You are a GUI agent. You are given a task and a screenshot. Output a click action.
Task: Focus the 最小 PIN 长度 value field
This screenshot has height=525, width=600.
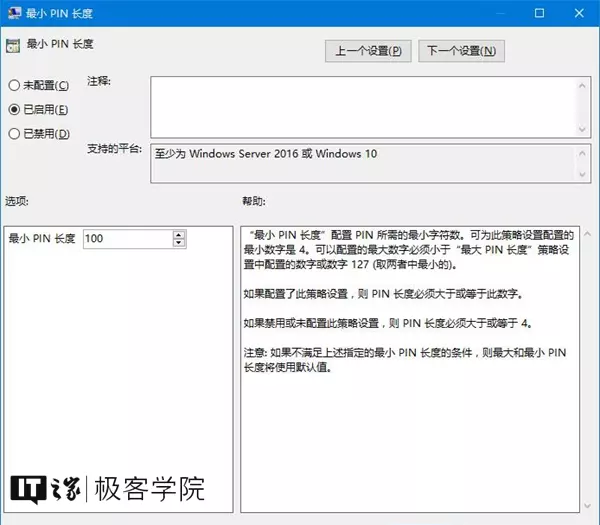[x=128, y=239]
